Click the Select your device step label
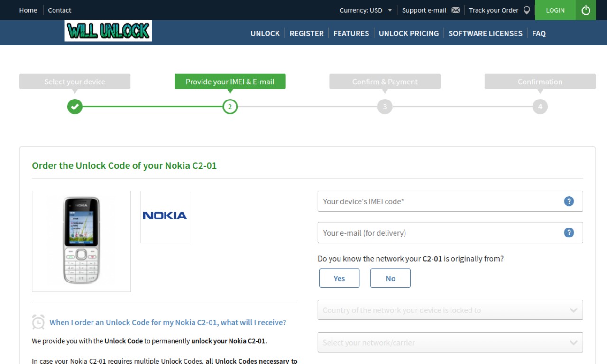607x364 pixels. click(75, 82)
